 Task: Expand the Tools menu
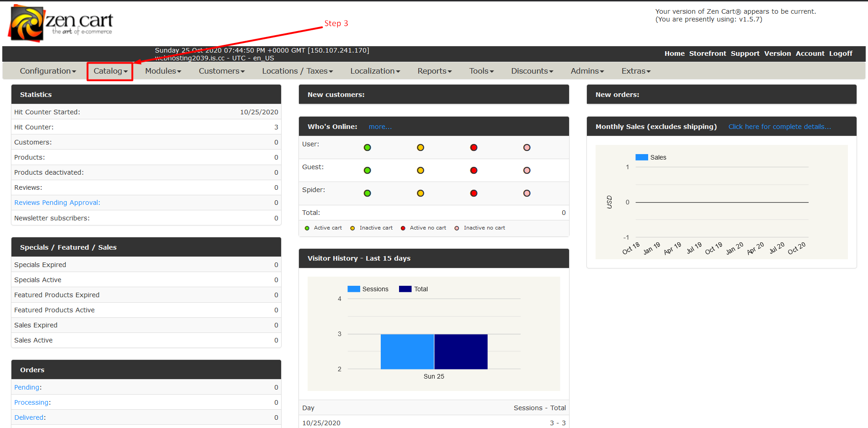[482, 71]
